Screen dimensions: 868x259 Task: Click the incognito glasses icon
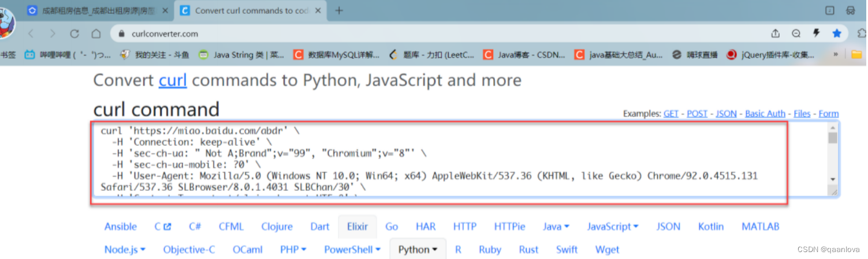tap(850, 10)
